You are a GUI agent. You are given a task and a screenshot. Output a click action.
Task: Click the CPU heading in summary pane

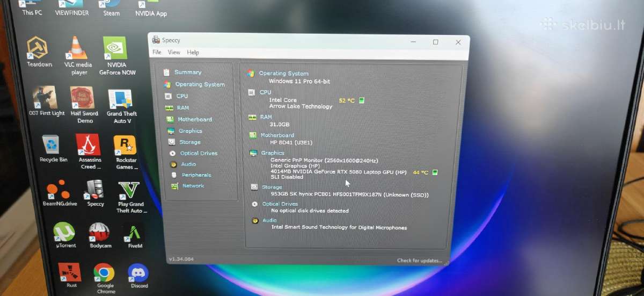[265, 92]
